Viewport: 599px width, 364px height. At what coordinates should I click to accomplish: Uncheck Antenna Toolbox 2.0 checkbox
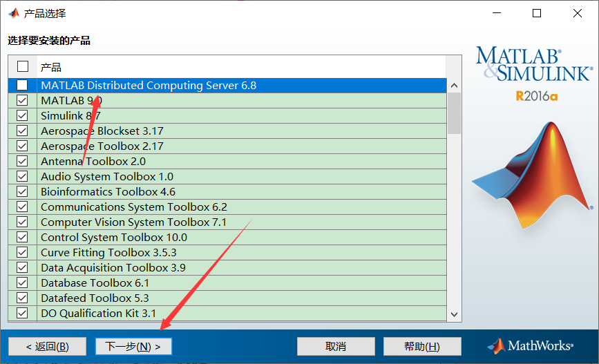[22, 161]
